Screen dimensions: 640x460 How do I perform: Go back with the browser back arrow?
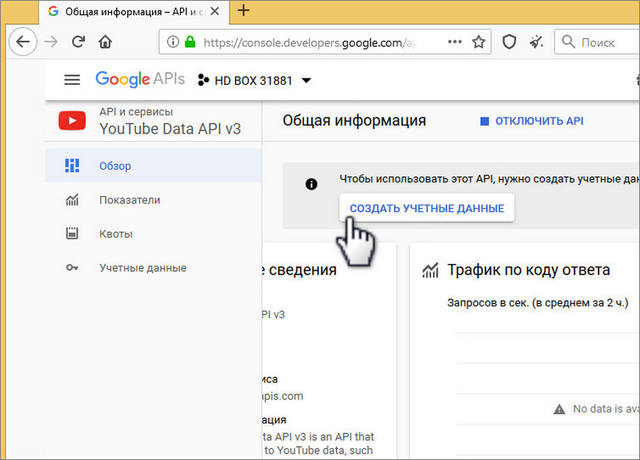pyautogui.click(x=23, y=42)
